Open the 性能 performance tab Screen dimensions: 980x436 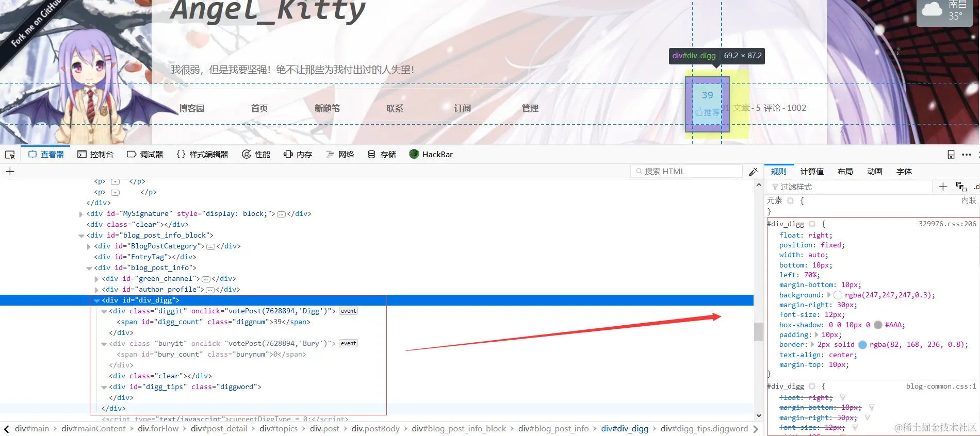click(256, 154)
